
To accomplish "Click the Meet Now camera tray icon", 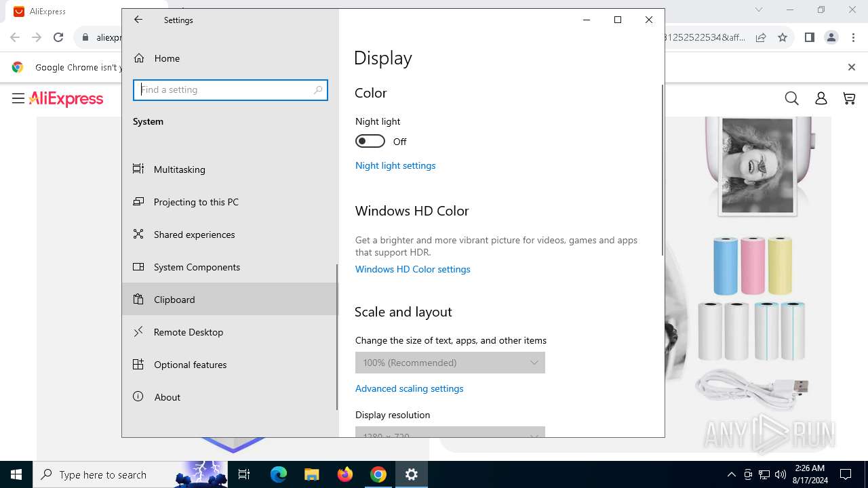I will click(748, 474).
